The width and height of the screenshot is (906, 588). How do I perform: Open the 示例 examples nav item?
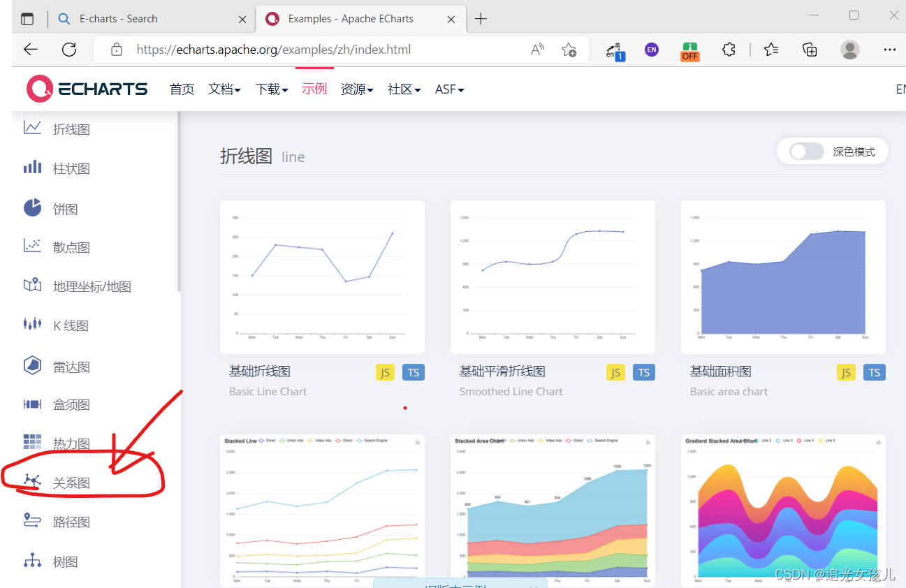(314, 89)
